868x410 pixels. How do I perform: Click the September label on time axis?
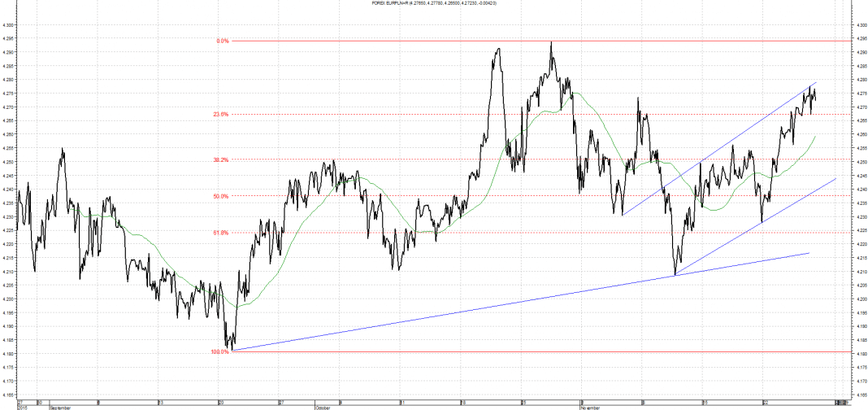(x=60, y=408)
